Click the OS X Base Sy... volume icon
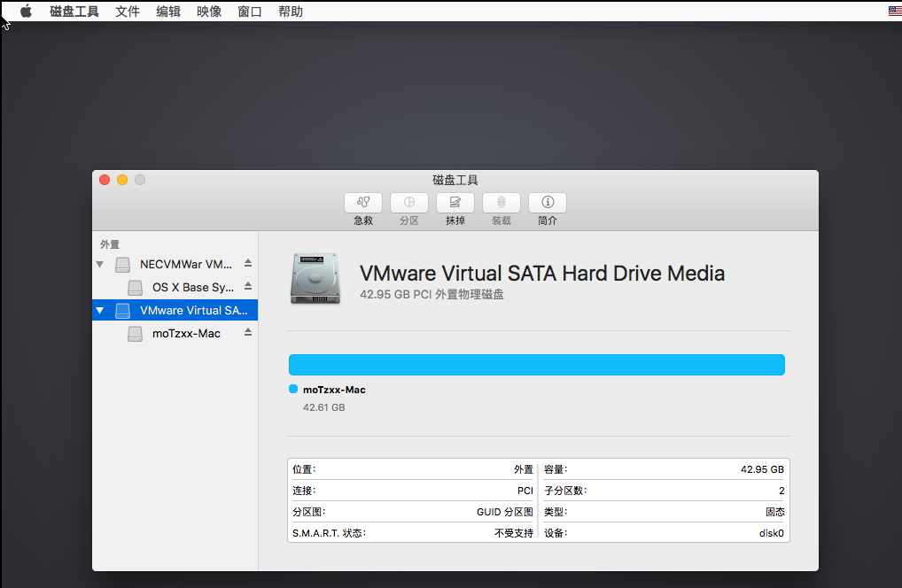 [x=136, y=288]
